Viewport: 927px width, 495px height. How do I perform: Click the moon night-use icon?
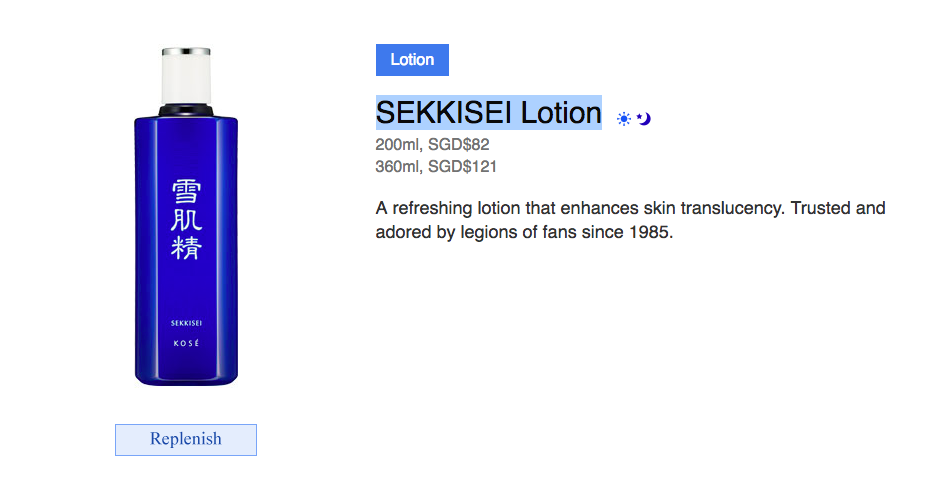pos(644,119)
